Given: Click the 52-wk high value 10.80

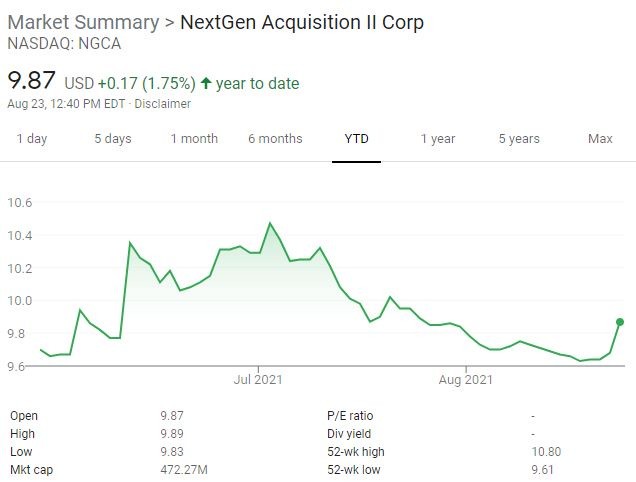Looking at the screenshot, I should 545,451.
